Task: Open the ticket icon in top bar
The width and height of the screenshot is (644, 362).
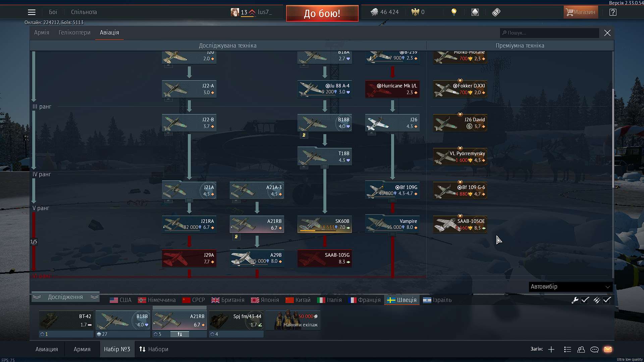Action: (496, 12)
